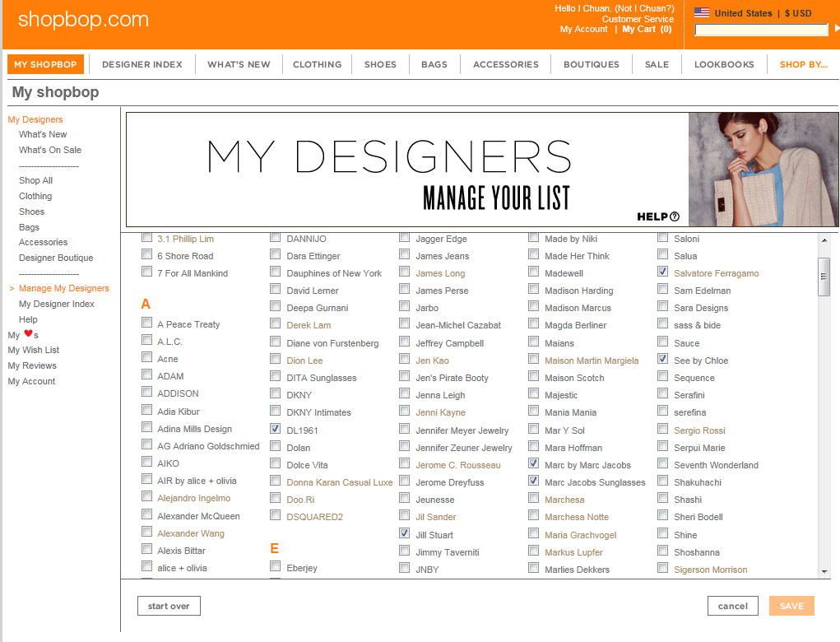Open the BAGS menu
840x642 pixels.
[x=434, y=64]
